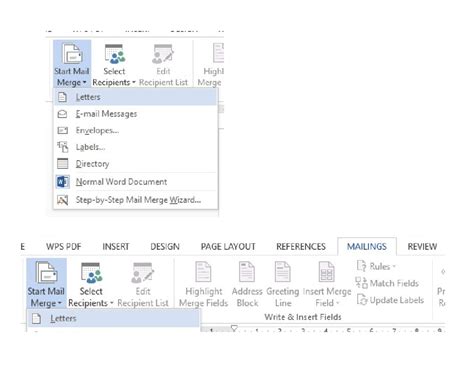Choose Directory in the mail merge menu

136,164
